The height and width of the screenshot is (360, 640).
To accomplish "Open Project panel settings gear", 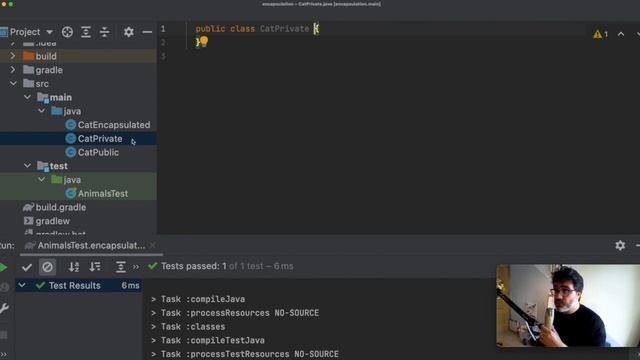I will point(129,32).
